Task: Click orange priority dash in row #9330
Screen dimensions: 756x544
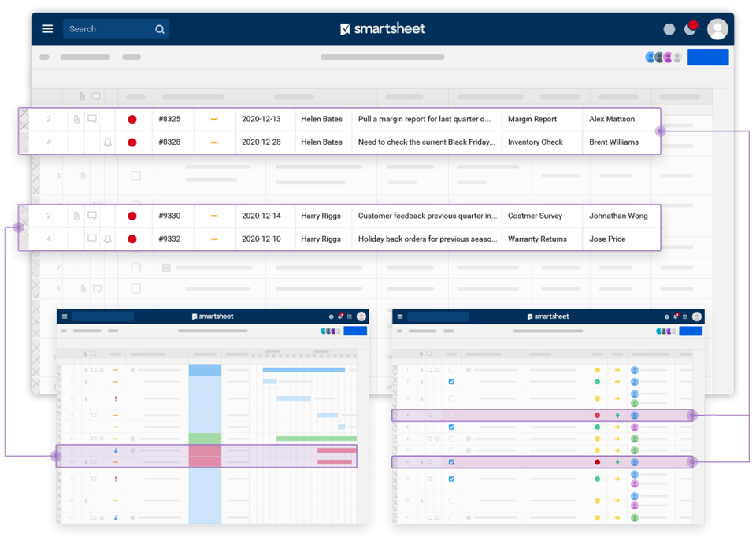Action: click(214, 216)
